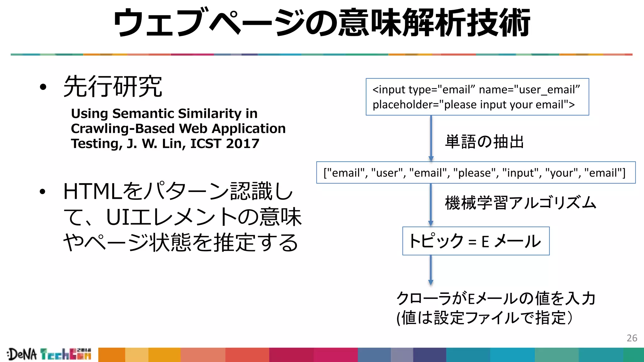Click the slide number 26

[x=632, y=338]
